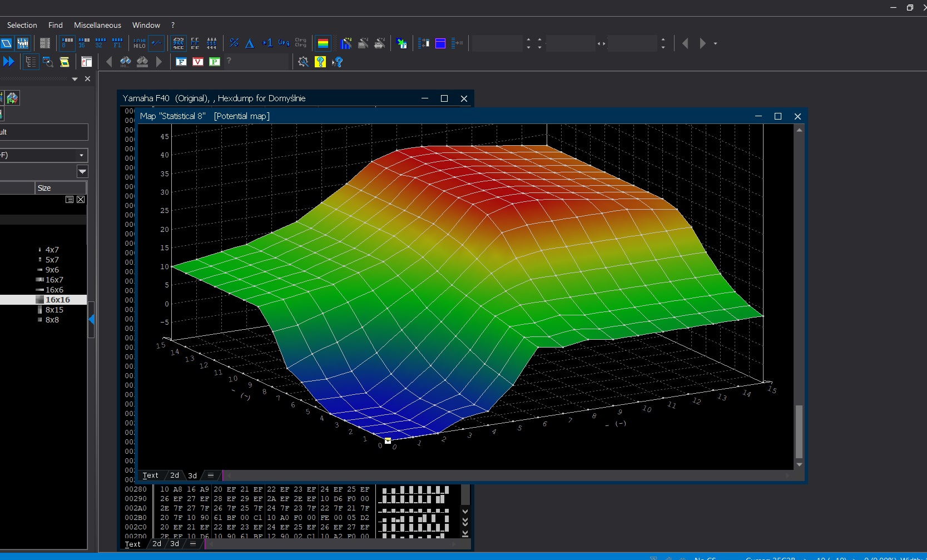
Task: Open the Miscellaneous menu
Action: (x=97, y=25)
